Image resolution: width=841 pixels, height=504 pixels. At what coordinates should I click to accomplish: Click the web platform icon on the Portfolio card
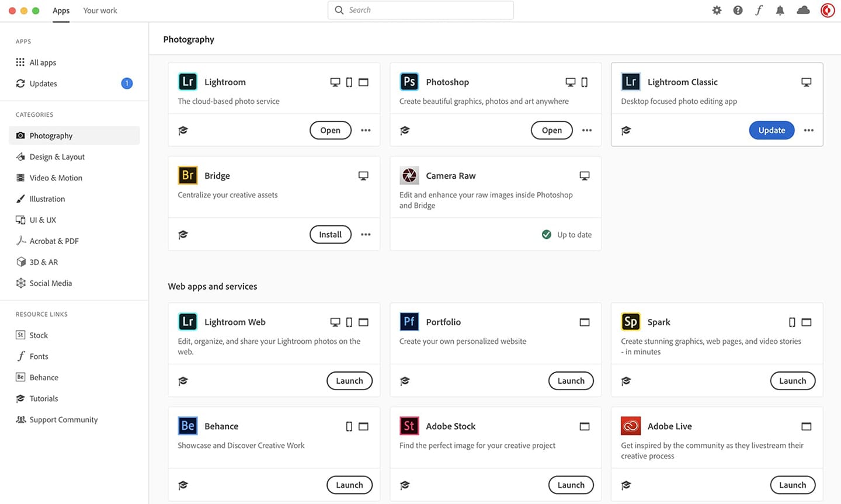pyautogui.click(x=585, y=322)
